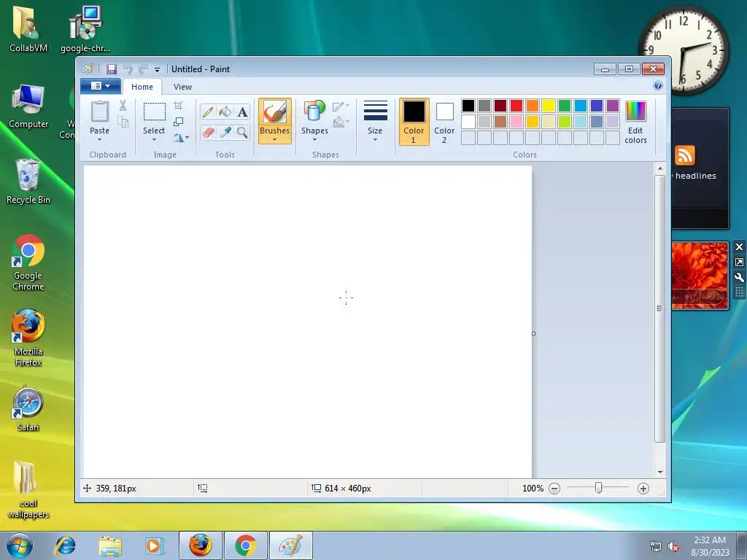Choose the green color swatch
Screen dimensions: 747x560
pos(565,106)
